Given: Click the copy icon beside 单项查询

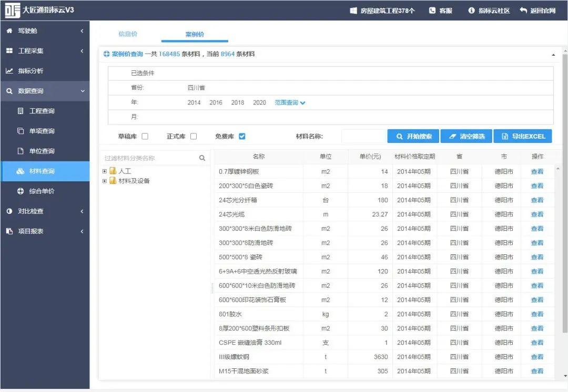Looking at the screenshot, I should coord(21,131).
